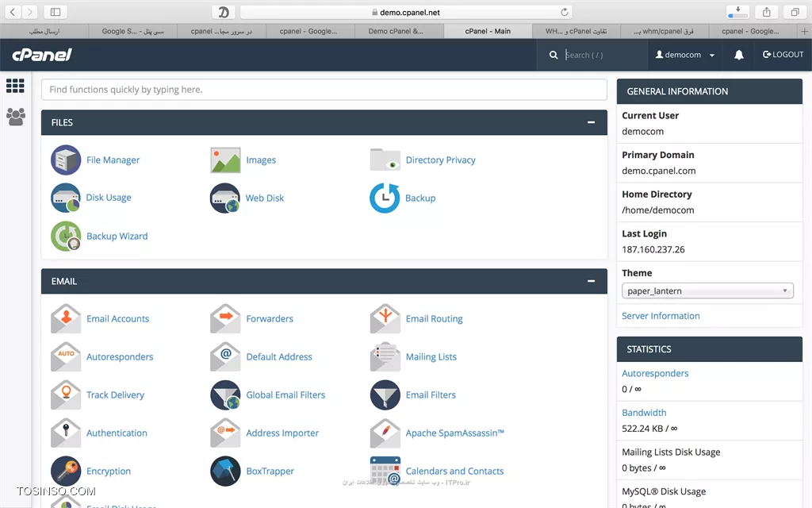Open the Server Information link
Image resolution: width=812 pixels, height=508 pixels.
coord(661,316)
